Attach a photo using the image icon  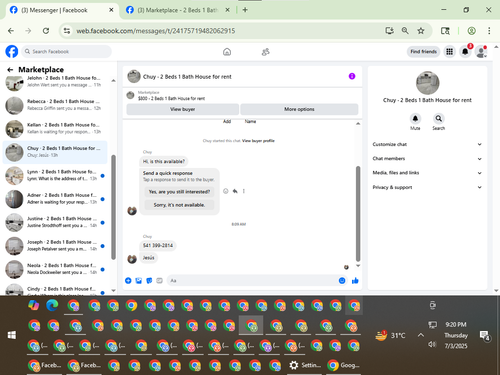tap(139, 281)
